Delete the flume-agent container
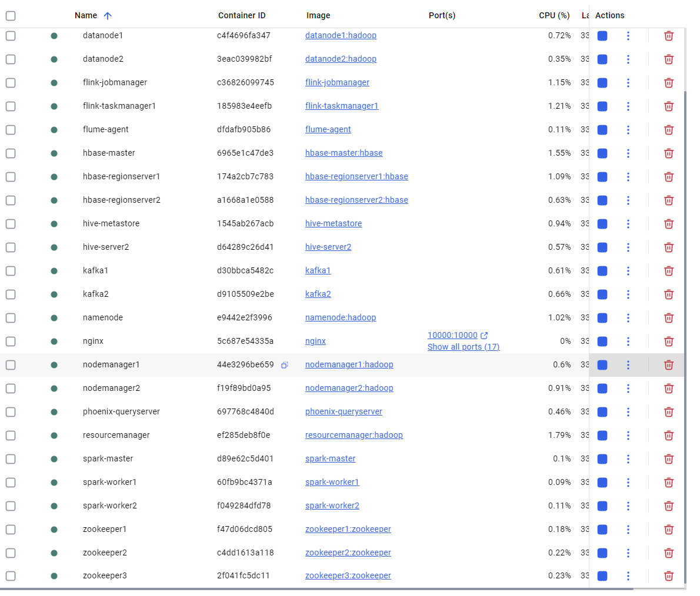 point(669,130)
